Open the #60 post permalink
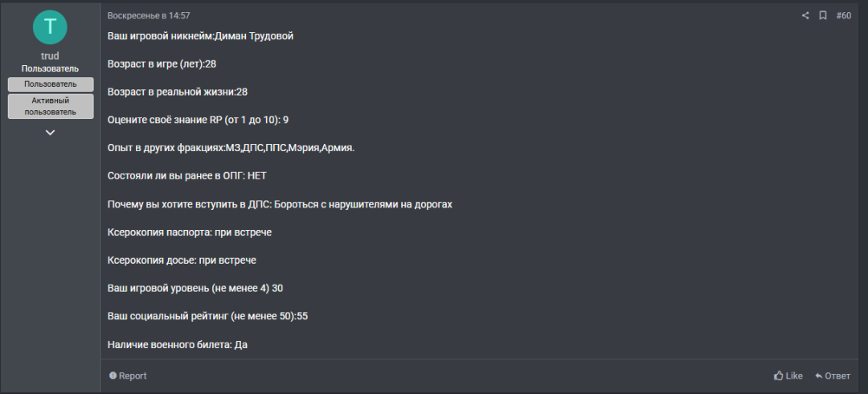The height and width of the screenshot is (394, 868). pyautogui.click(x=843, y=15)
